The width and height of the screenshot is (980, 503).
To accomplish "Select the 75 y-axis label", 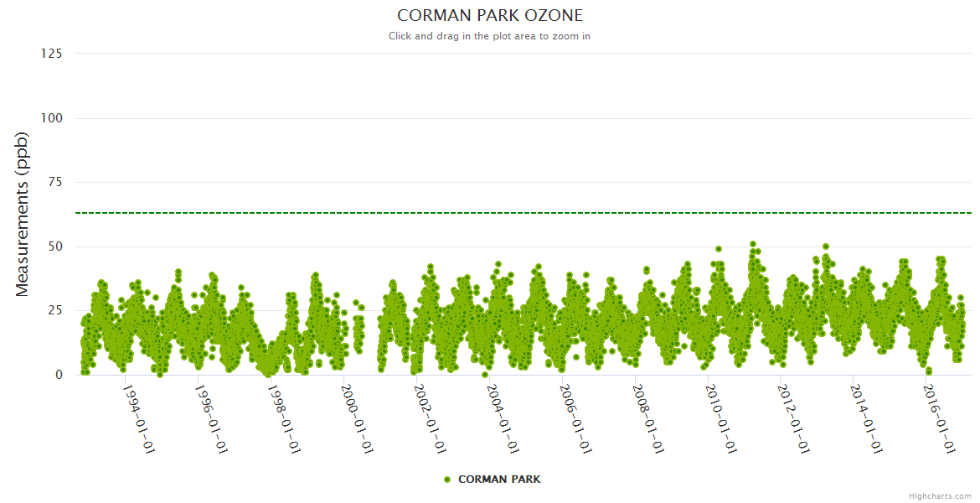I will [54, 182].
